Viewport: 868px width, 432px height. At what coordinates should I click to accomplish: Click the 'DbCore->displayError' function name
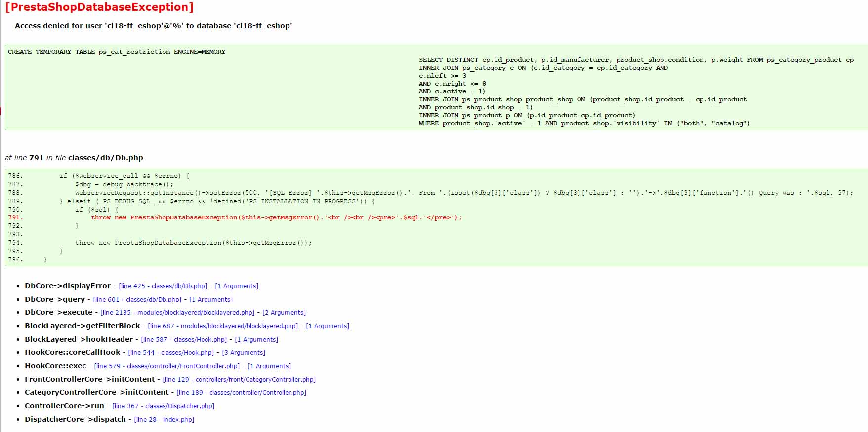click(68, 286)
